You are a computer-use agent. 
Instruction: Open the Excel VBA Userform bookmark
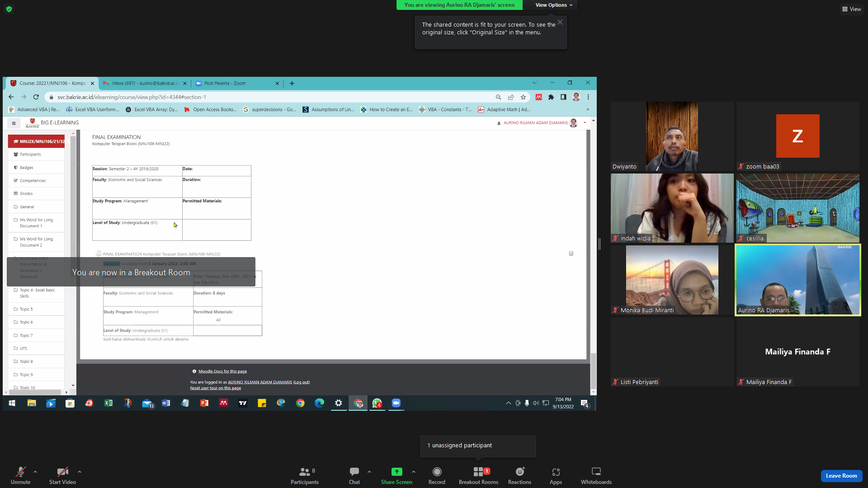[x=93, y=109]
